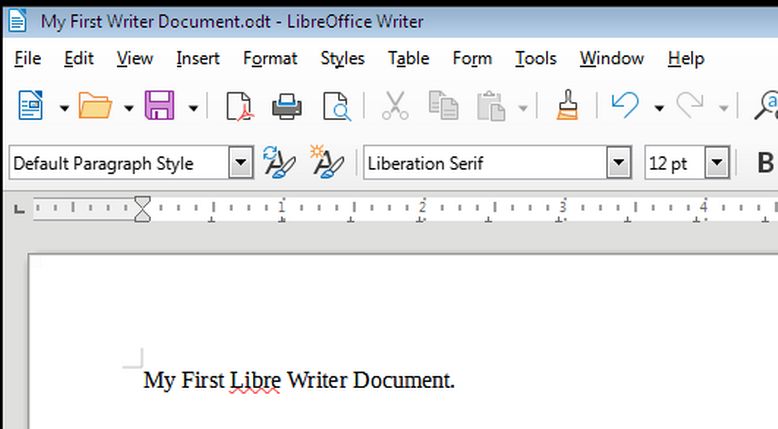Click the misspelled word "Libre" in document
Viewport: 778px width, 429px height.
pyautogui.click(x=256, y=380)
